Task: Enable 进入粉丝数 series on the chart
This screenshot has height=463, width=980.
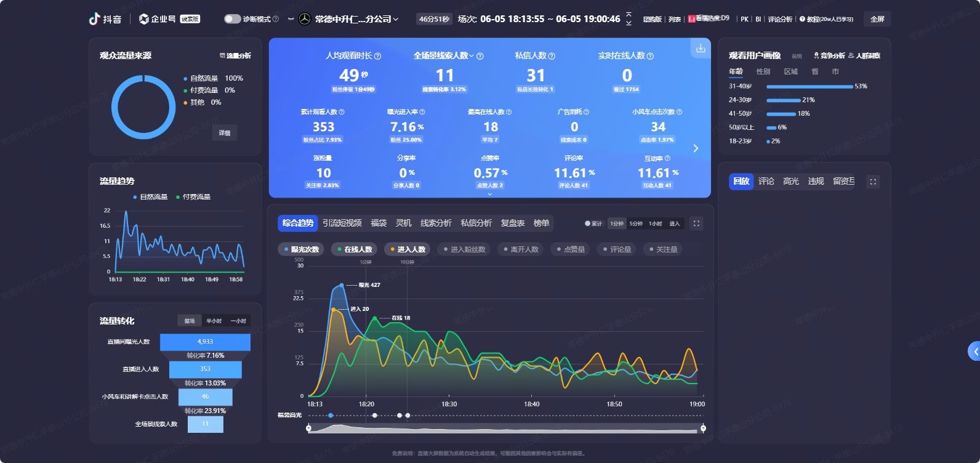Action: pos(465,249)
